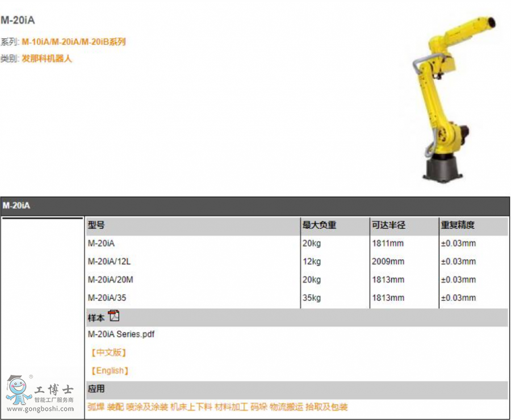Open the 物流搬运 application link
The image size is (511, 420).
pyautogui.click(x=286, y=407)
